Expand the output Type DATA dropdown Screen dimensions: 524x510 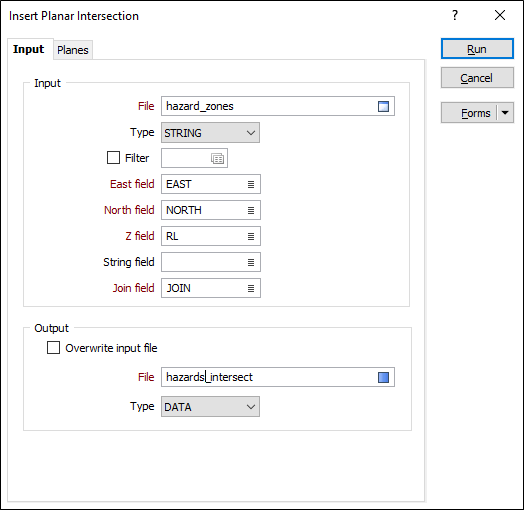pos(211,406)
